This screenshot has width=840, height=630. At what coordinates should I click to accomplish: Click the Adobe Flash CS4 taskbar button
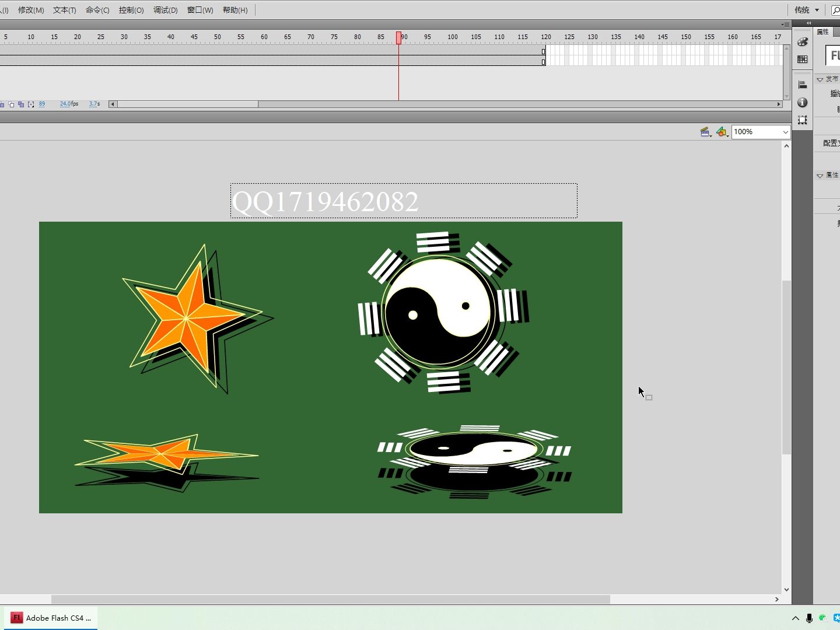pos(51,617)
